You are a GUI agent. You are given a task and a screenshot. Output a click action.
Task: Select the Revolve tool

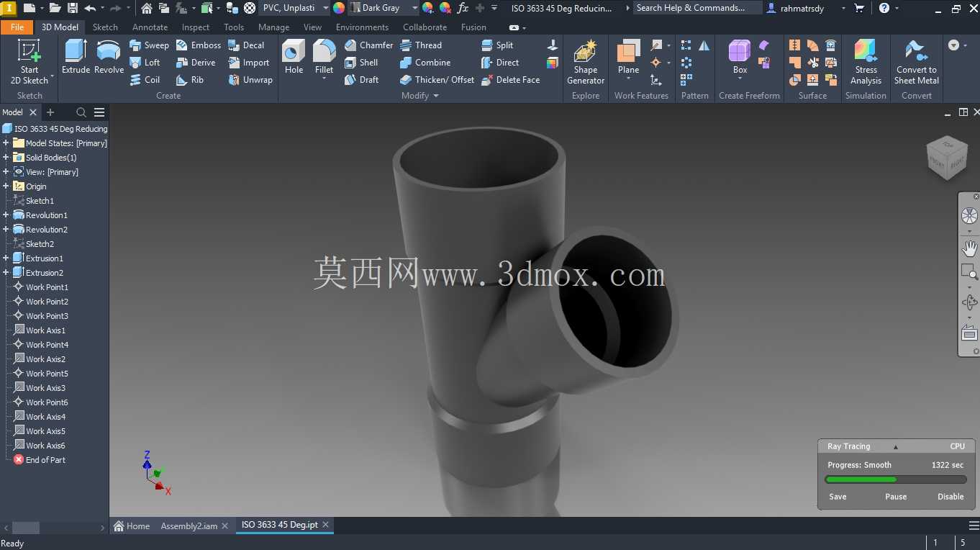[x=109, y=57]
